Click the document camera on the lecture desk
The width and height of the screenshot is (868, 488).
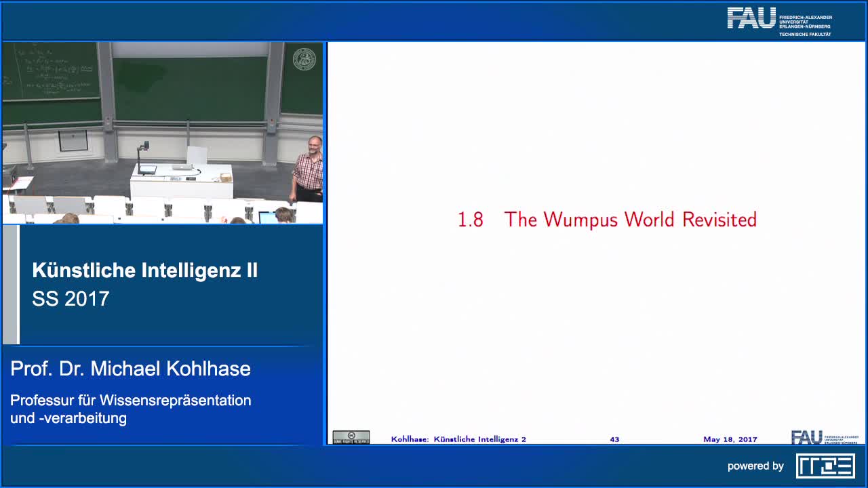click(144, 159)
